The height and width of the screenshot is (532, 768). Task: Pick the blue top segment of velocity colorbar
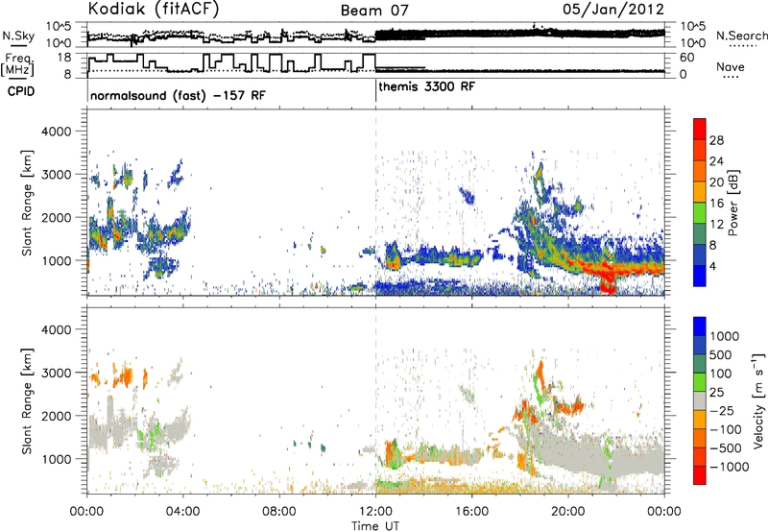(700, 326)
